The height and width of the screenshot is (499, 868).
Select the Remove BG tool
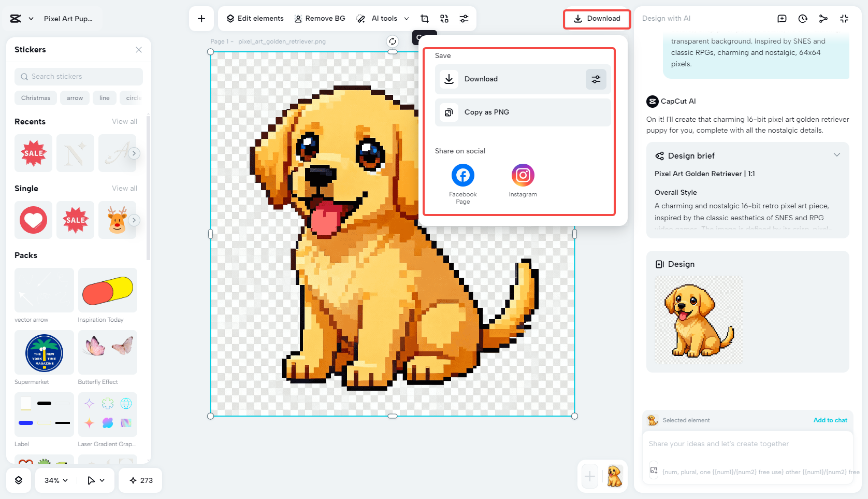(x=320, y=18)
